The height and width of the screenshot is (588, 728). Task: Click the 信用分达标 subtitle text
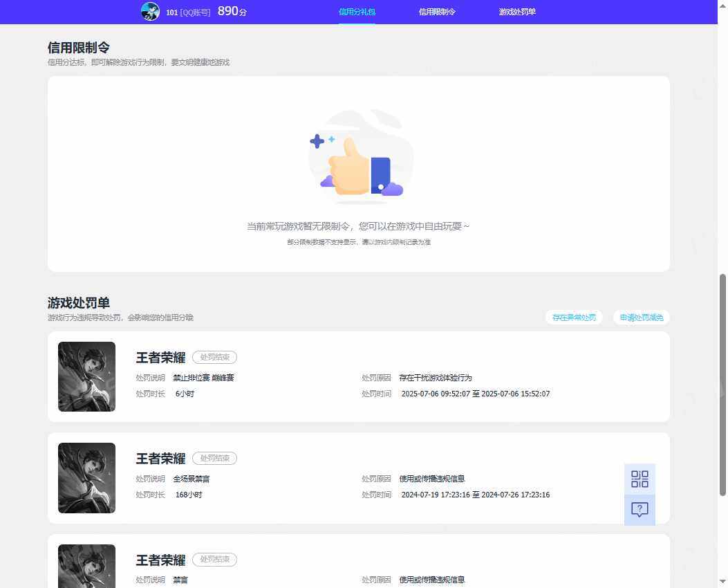tap(138, 62)
